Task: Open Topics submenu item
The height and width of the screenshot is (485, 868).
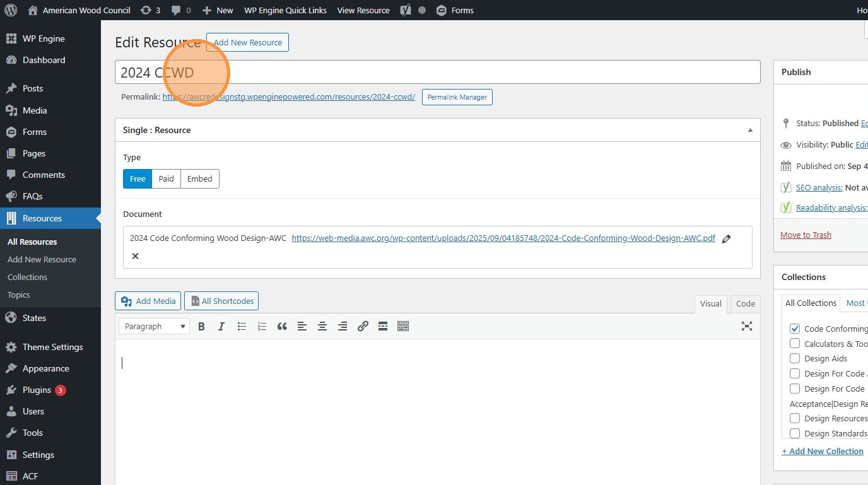Action: point(19,295)
